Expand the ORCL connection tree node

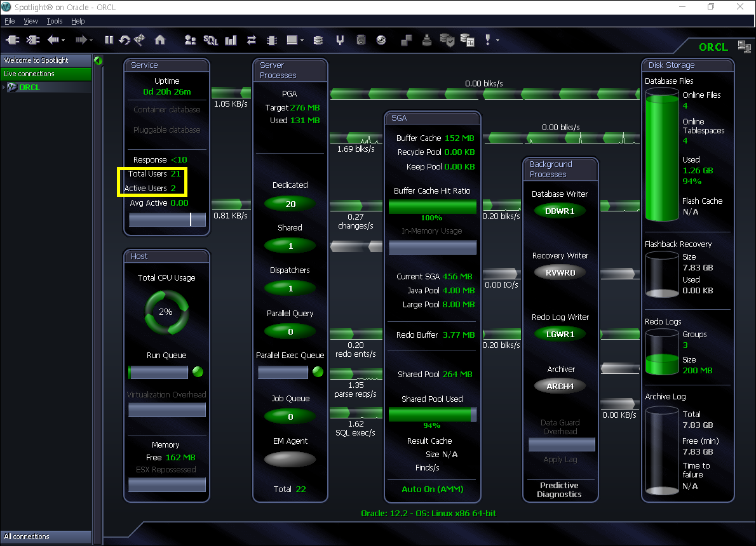coord(4,87)
